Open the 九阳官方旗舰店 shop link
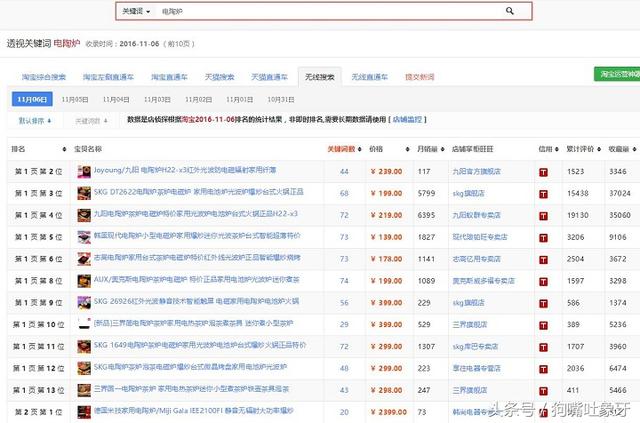 click(x=476, y=171)
